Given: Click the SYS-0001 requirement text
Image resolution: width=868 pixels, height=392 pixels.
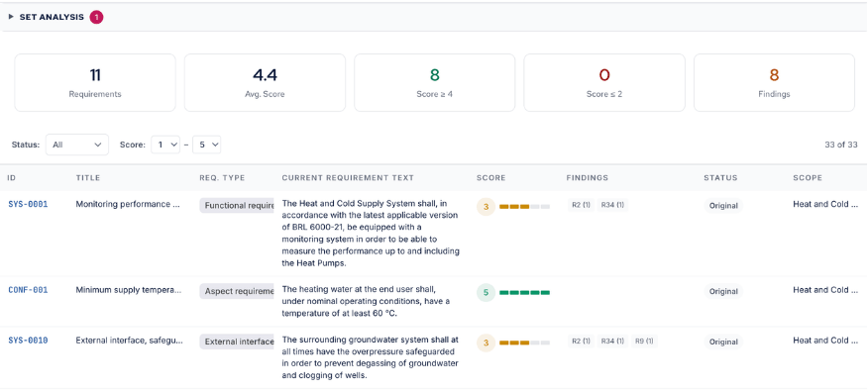Looking at the screenshot, I should [371, 234].
